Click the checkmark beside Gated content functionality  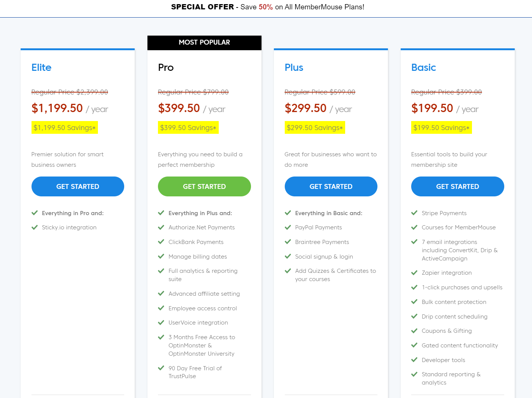(414, 345)
